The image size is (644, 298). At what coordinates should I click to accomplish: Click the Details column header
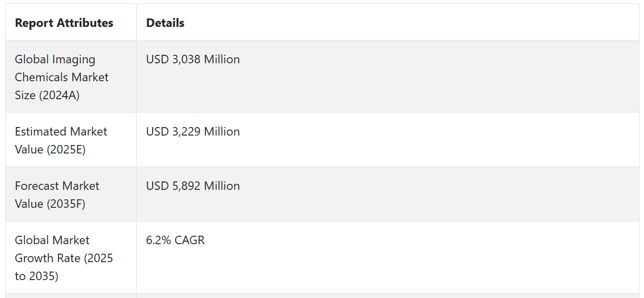click(165, 23)
